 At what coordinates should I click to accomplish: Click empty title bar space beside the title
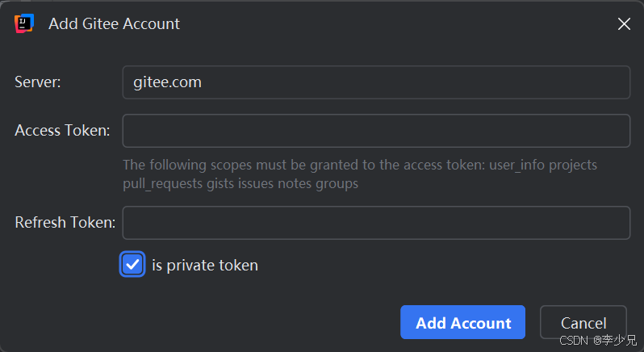point(387,24)
